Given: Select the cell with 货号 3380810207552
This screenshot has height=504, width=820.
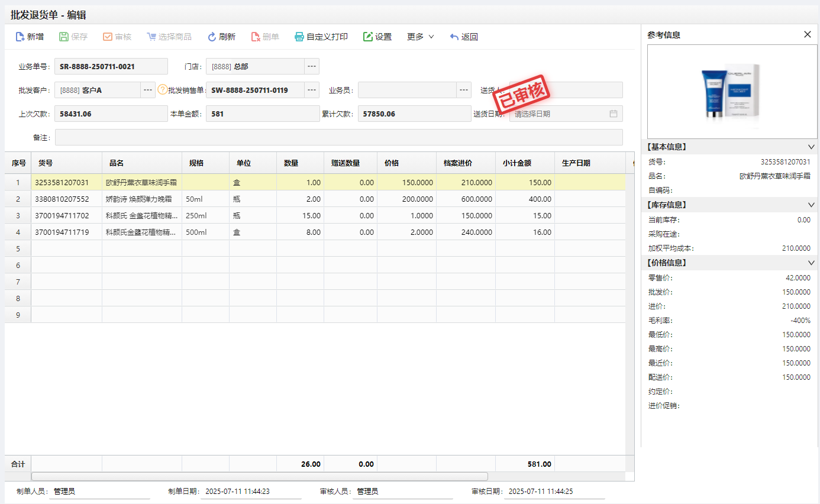Looking at the screenshot, I should pos(66,199).
